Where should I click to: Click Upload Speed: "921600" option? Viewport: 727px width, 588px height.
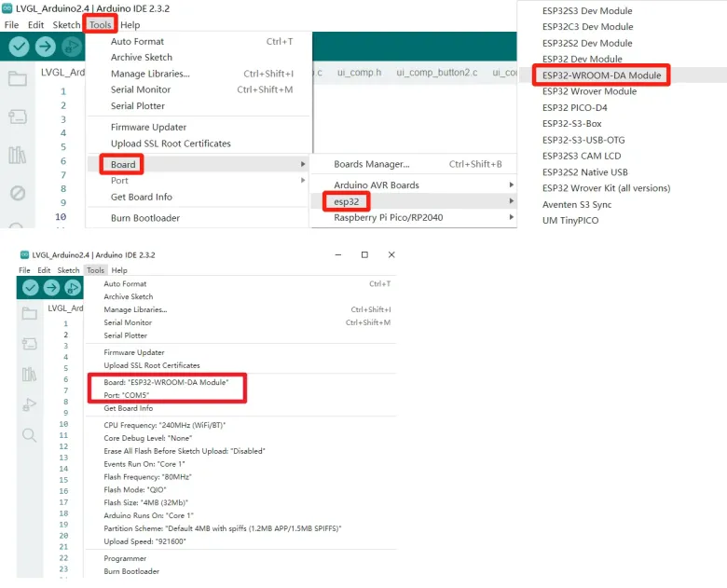click(x=144, y=541)
